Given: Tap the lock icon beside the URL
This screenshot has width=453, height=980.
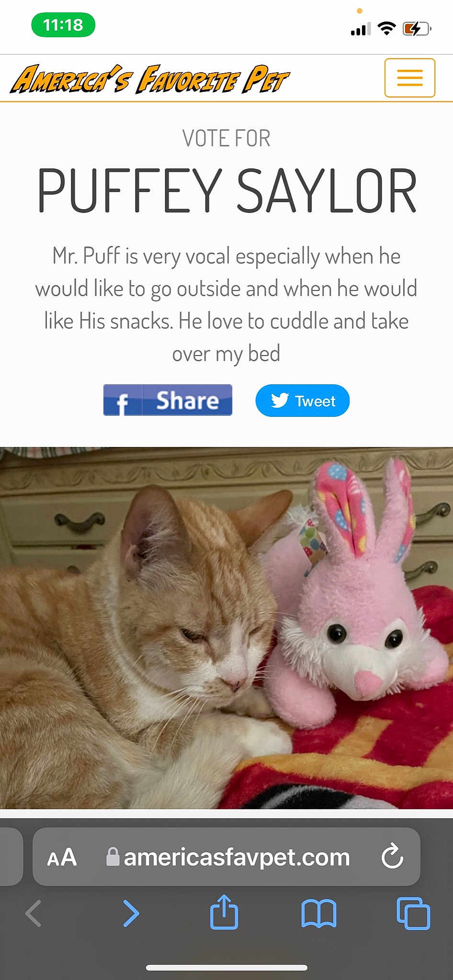Looking at the screenshot, I should coord(113,857).
